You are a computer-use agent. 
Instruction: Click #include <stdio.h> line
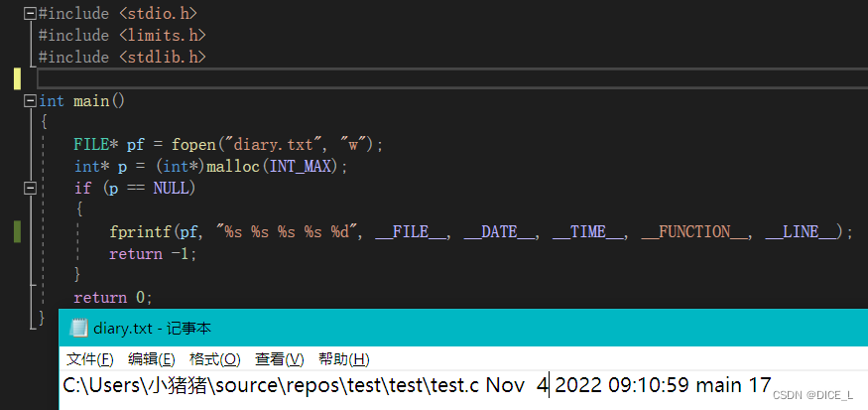[118, 13]
